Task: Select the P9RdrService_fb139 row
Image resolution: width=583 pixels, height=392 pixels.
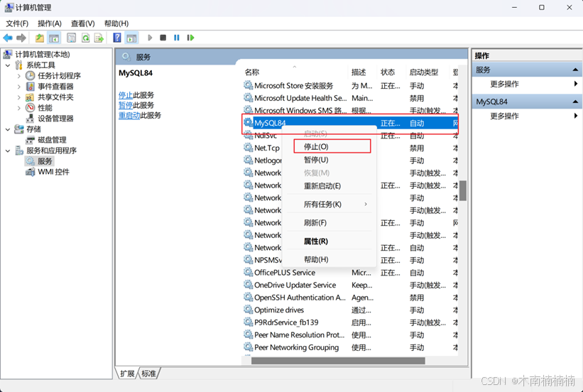Action: pyautogui.click(x=350, y=322)
